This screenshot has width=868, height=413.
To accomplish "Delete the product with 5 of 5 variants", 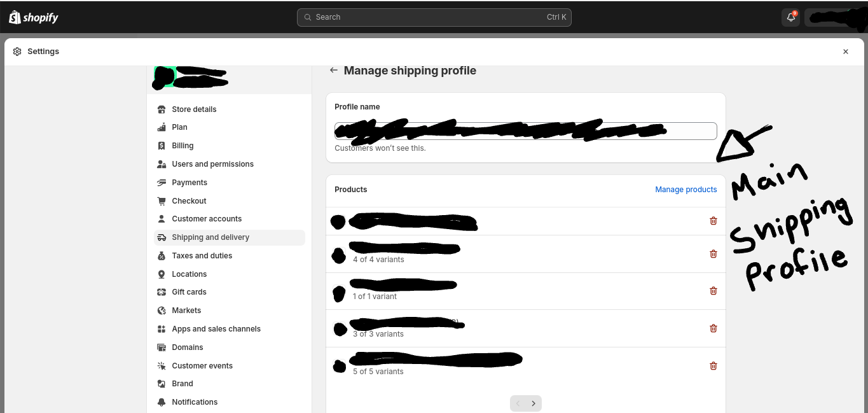I will 713,366.
